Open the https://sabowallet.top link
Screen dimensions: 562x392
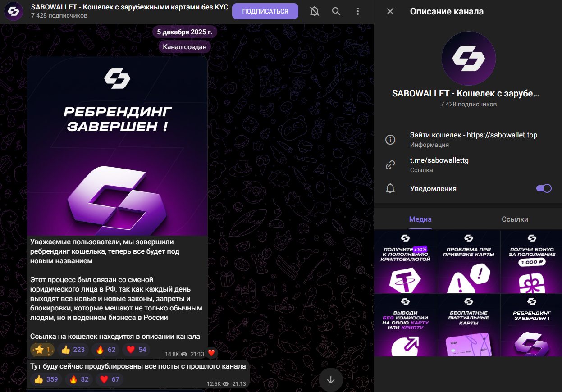(502, 135)
